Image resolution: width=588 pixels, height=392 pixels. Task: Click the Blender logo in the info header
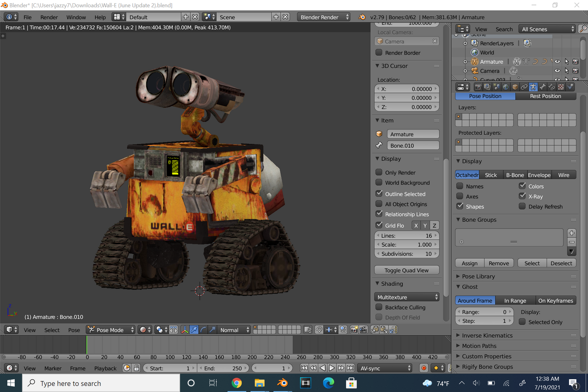pos(362,17)
